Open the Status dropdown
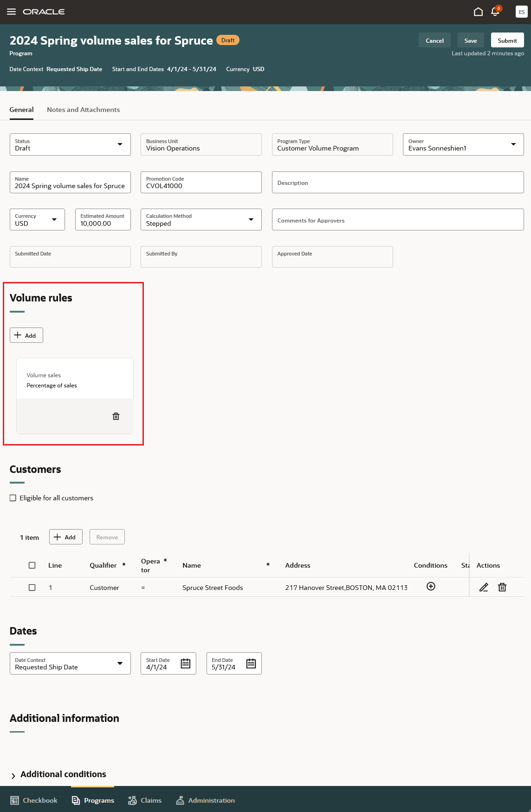 click(70, 144)
